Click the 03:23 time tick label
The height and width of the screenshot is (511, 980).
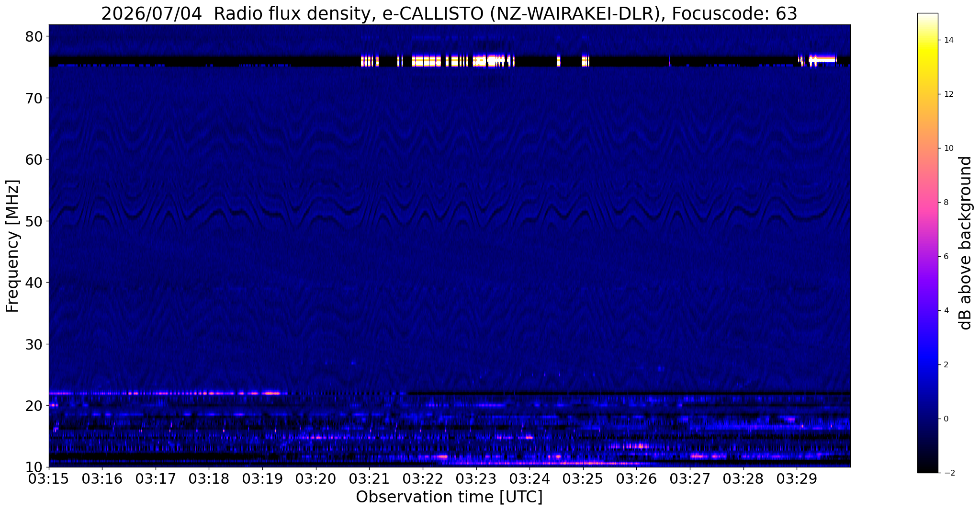(x=476, y=478)
